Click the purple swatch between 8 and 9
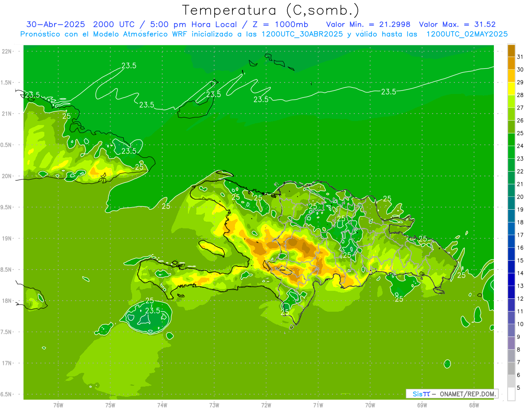The image size is (532, 411). 511,343
